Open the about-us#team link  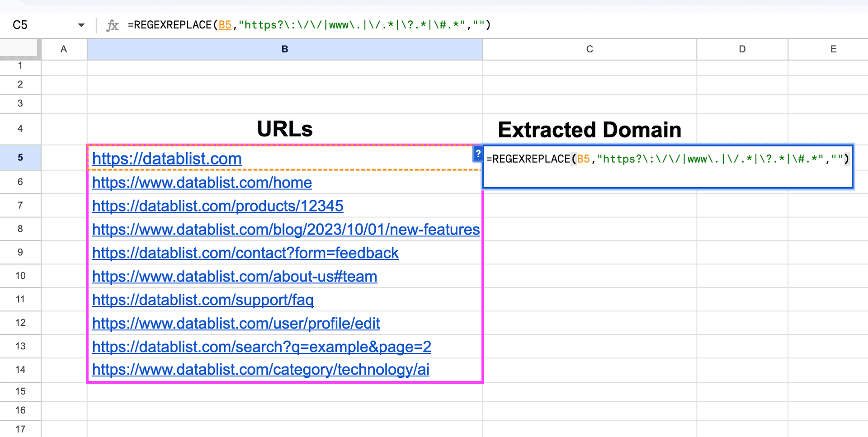click(234, 276)
